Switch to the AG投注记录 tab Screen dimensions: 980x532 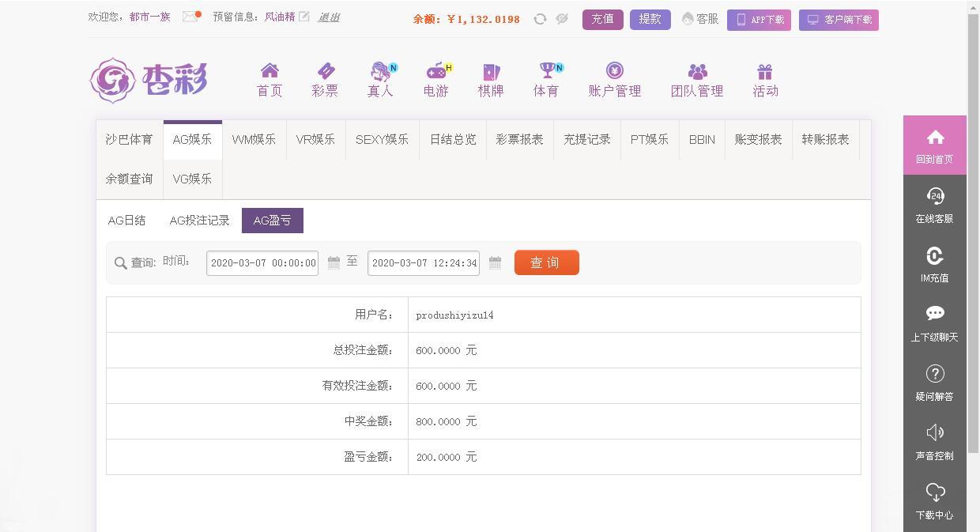pos(199,221)
